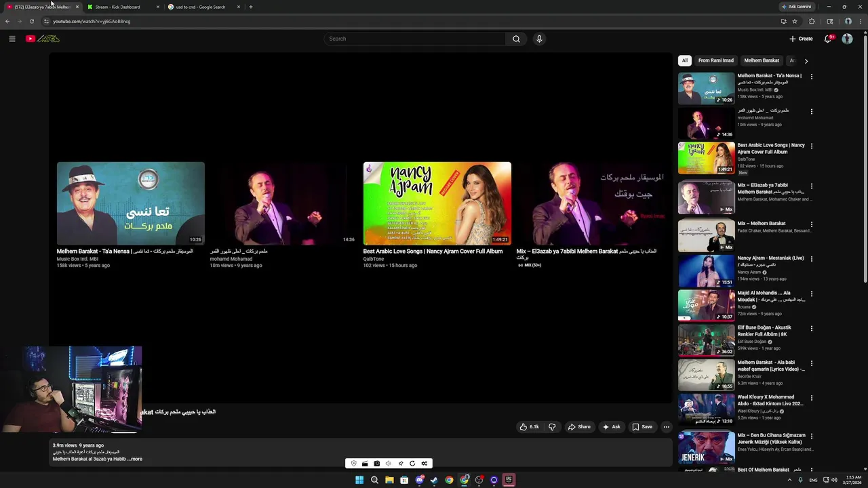Open File Explorer from the taskbar
Screen dimensions: 868x488
point(389,480)
